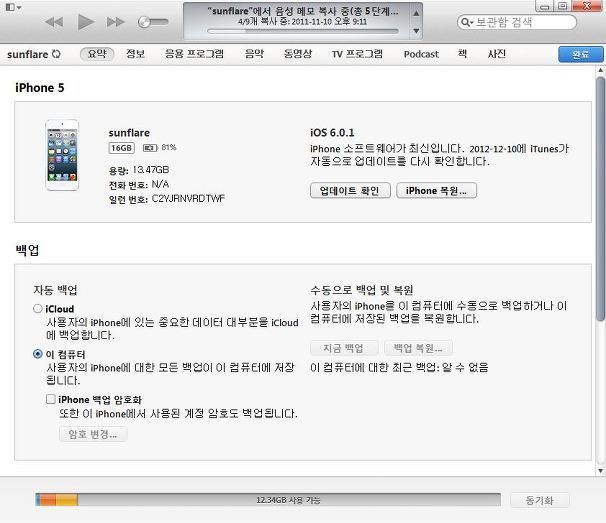Show previous status with the up arrow
The image size is (606, 523).
[x=416, y=14]
